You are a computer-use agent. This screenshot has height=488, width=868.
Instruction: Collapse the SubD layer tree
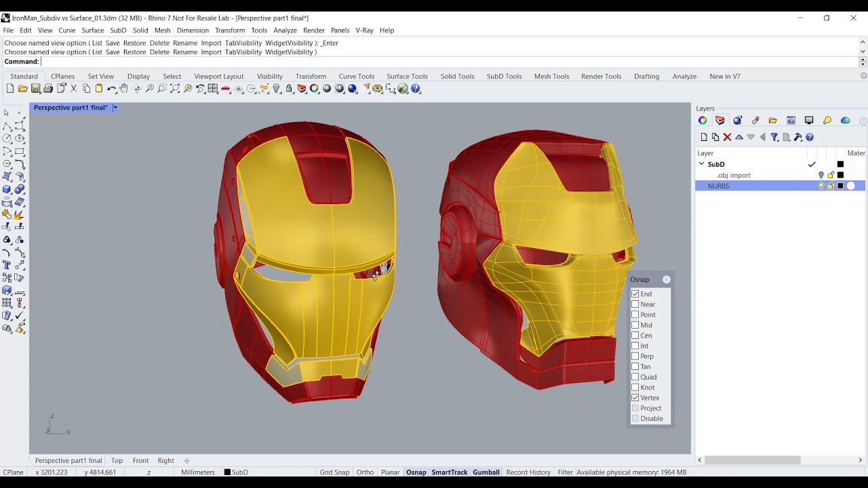pos(701,164)
